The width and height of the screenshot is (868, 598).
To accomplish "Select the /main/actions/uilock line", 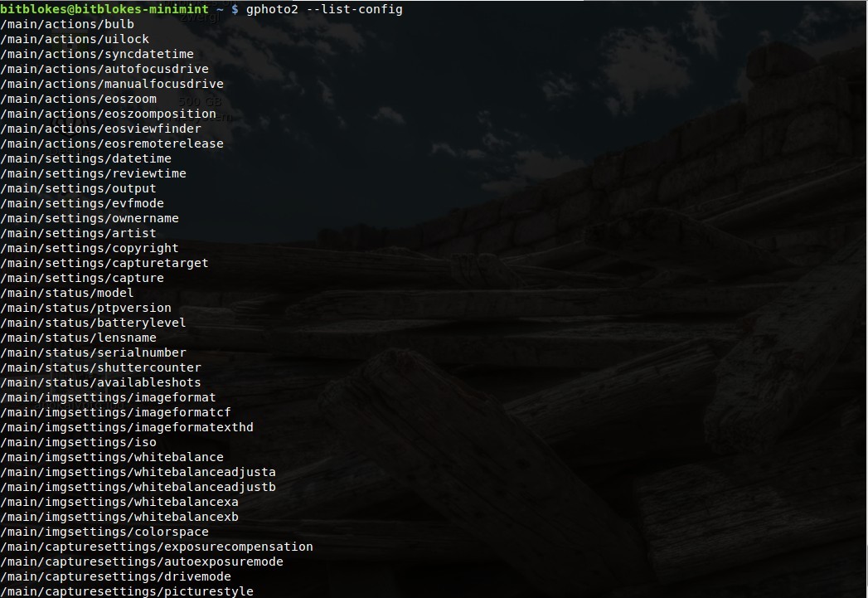I will 75,39.
